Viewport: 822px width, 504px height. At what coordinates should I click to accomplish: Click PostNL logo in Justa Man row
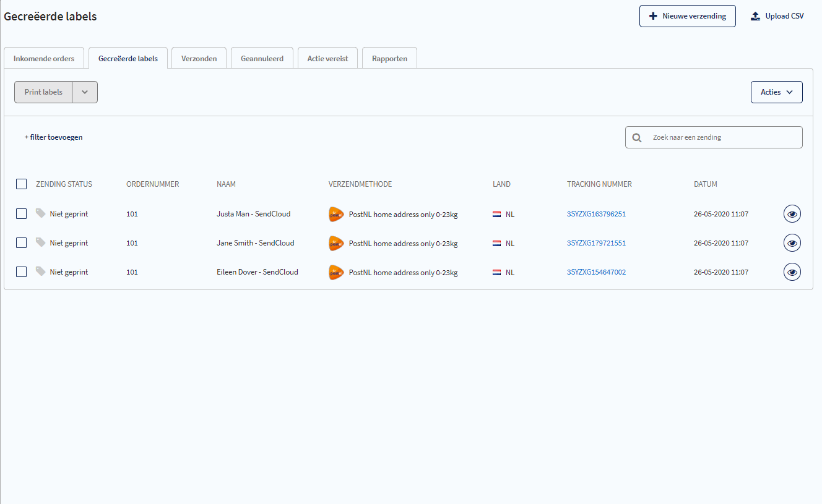pos(336,214)
